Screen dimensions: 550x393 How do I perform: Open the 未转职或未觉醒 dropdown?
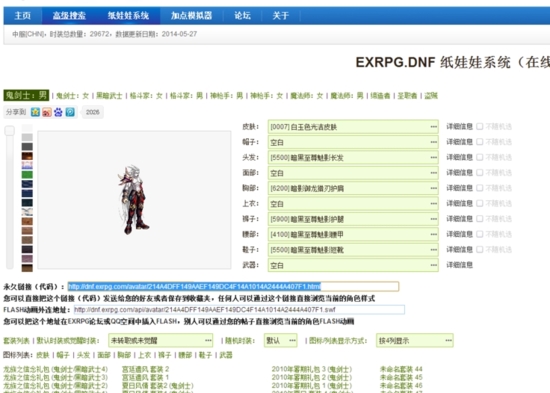(160, 340)
